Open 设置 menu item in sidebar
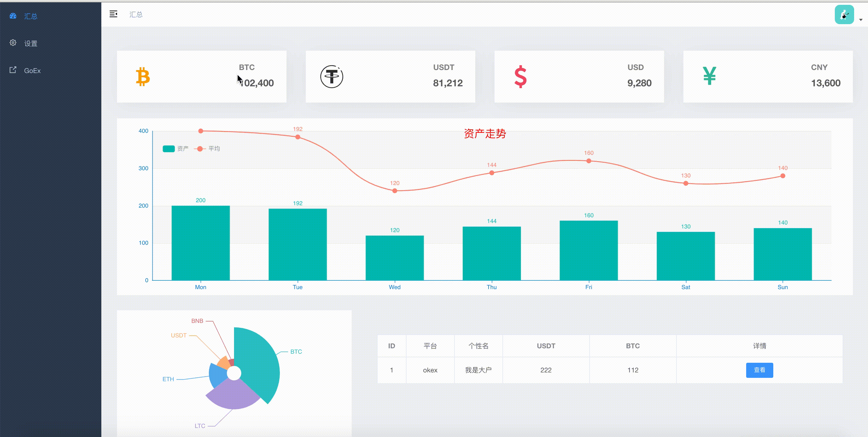868x437 pixels. pos(31,43)
